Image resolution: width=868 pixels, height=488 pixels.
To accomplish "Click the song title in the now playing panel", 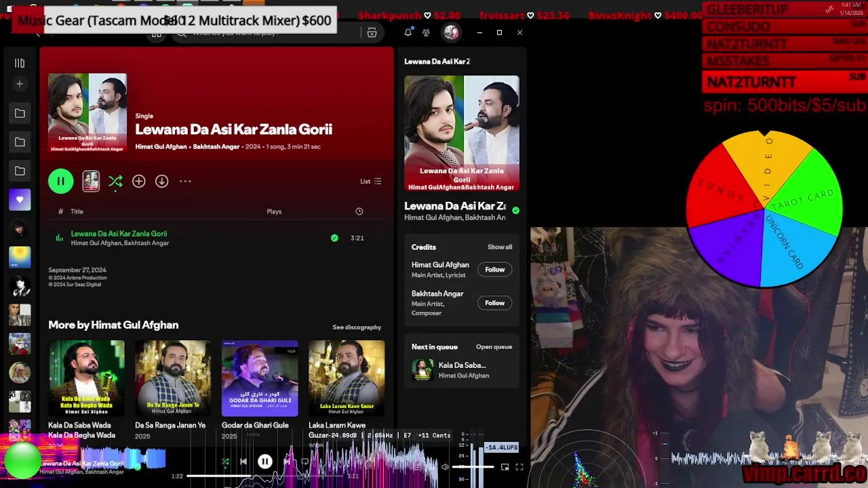I will click(x=455, y=206).
